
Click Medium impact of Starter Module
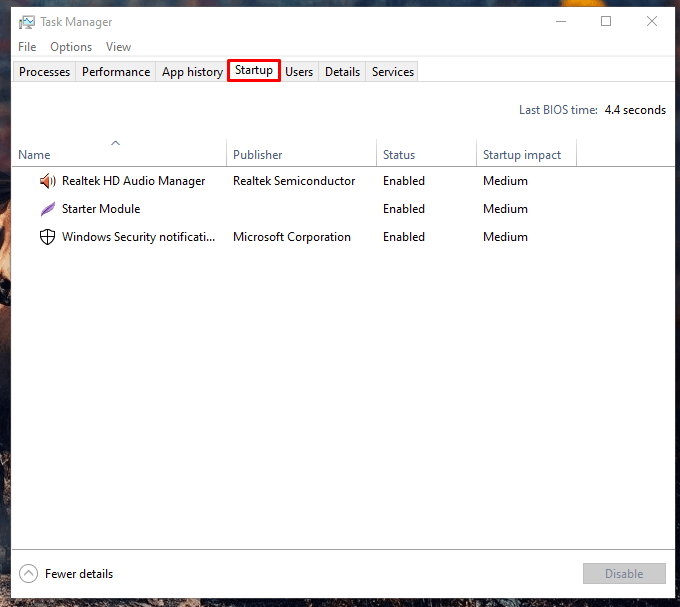(505, 209)
